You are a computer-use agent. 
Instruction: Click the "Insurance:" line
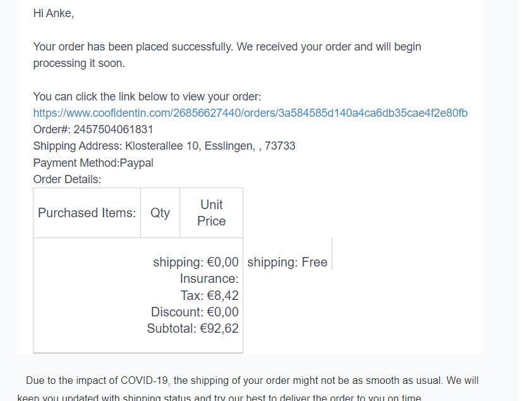coord(209,278)
